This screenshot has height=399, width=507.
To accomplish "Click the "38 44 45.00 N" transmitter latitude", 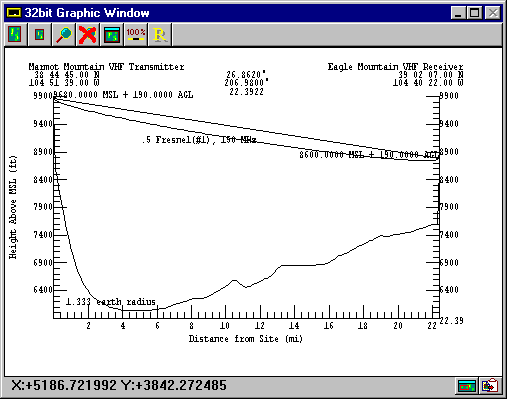I will (x=67, y=75).
